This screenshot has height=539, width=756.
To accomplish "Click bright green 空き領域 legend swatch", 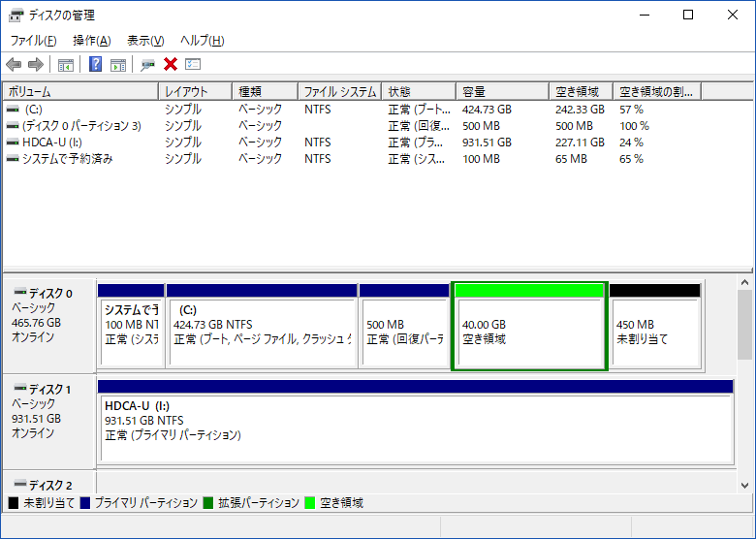I will [310, 503].
